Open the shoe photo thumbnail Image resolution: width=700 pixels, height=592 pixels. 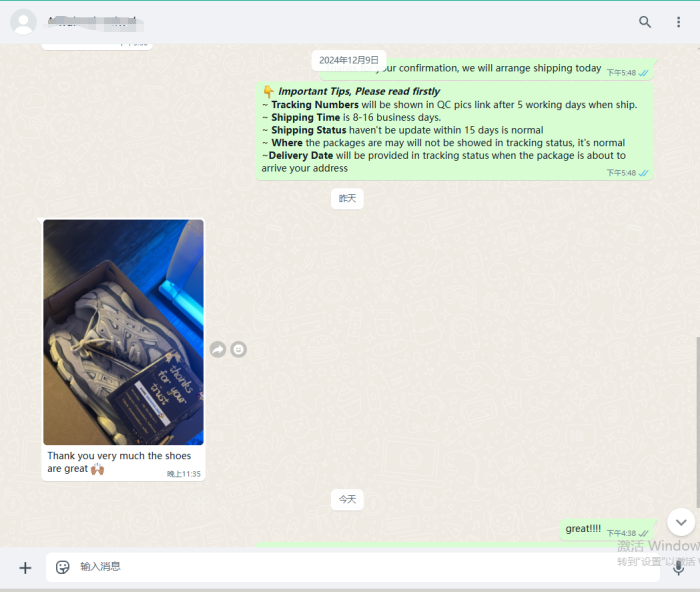[x=123, y=332]
